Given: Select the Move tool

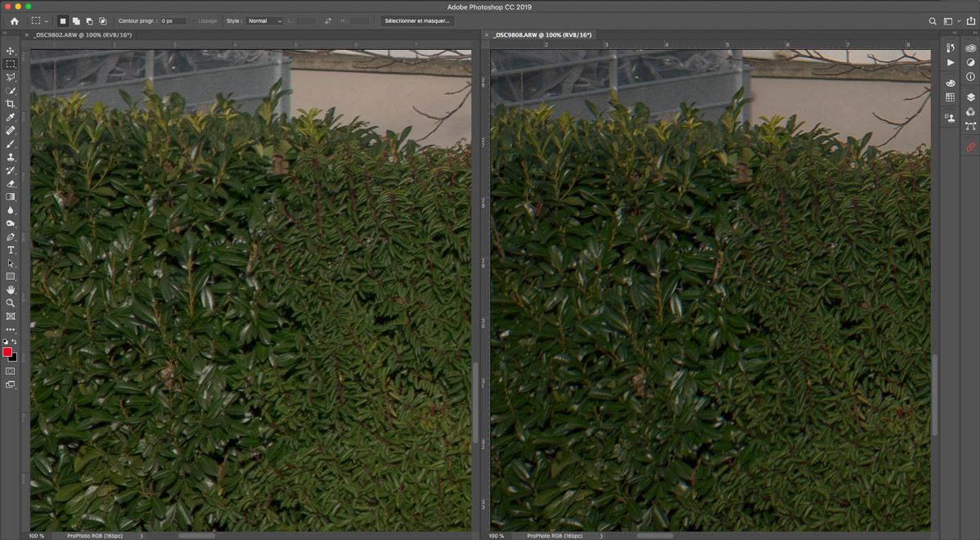Looking at the screenshot, I should point(11,51).
